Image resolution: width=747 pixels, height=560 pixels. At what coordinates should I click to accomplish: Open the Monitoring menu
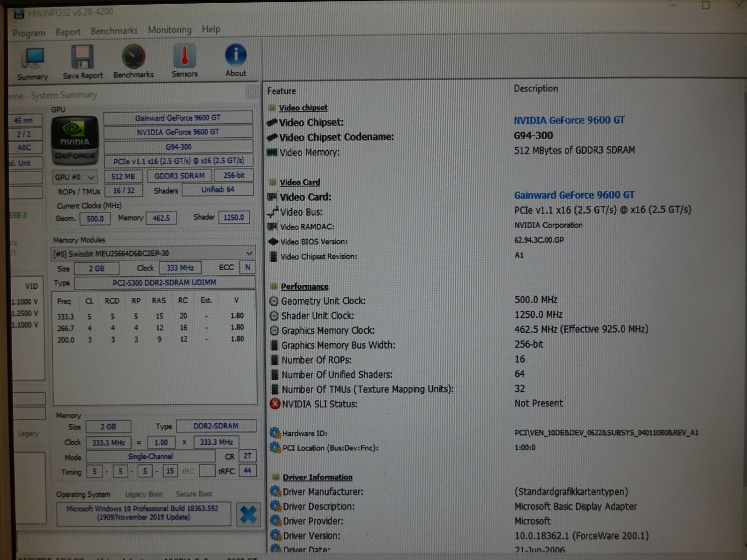coord(169,30)
